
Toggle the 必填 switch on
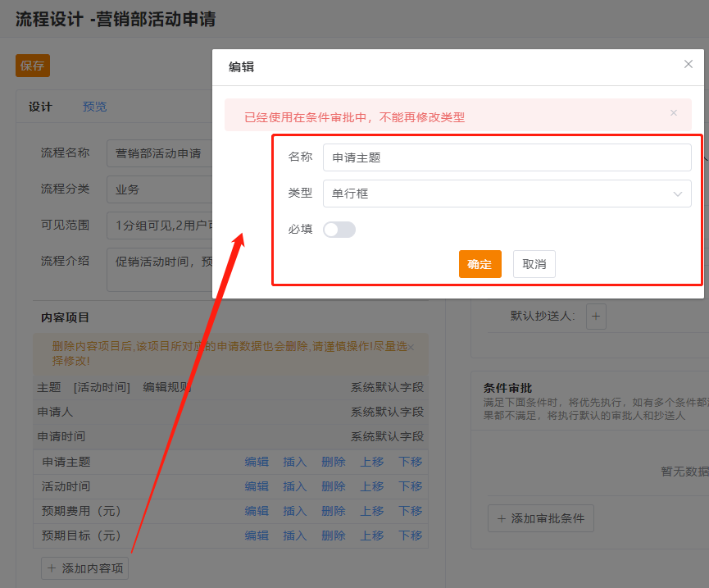point(339,230)
